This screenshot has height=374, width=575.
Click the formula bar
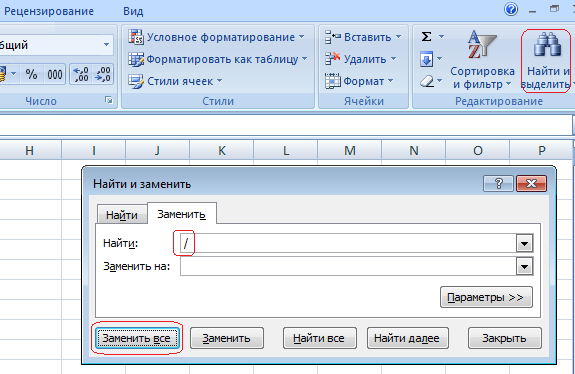coord(286,125)
